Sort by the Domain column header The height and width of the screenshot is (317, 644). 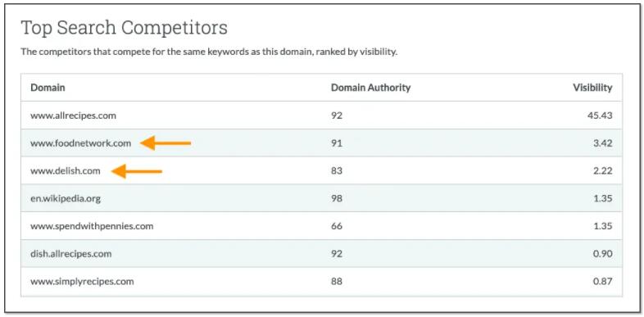click(48, 88)
